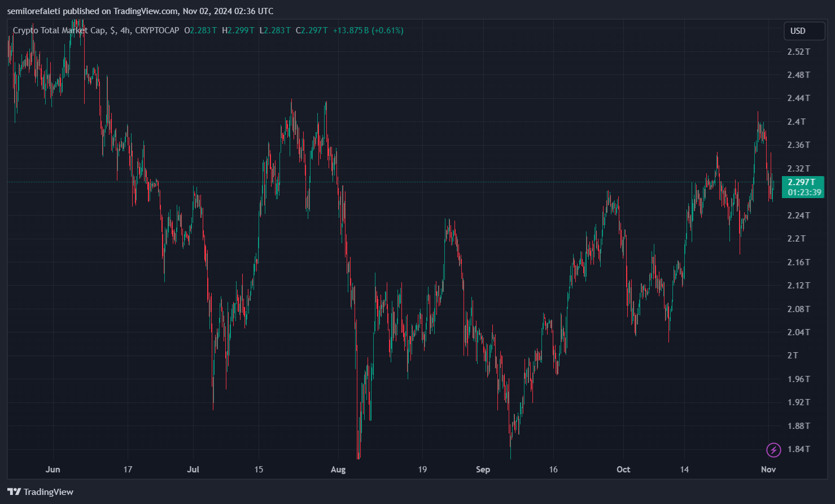Click the Crypto Total Market Cap title
Image resolution: width=835 pixels, height=504 pixels.
pyautogui.click(x=59, y=30)
